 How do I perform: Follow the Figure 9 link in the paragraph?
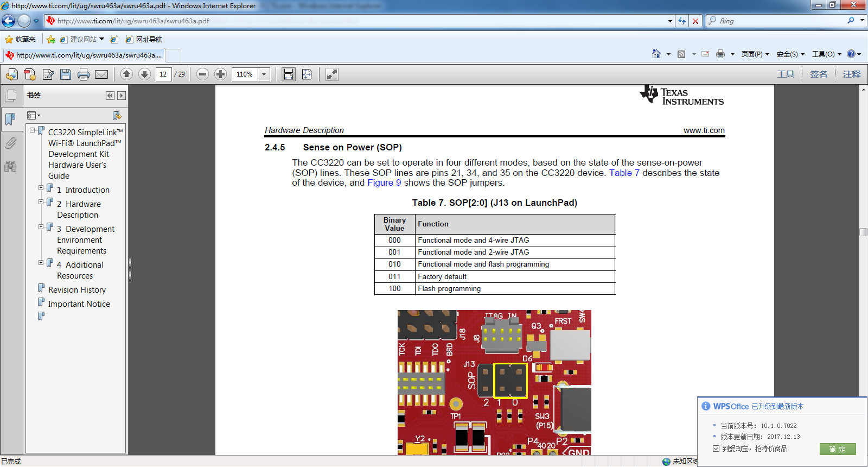[x=384, y=182]
